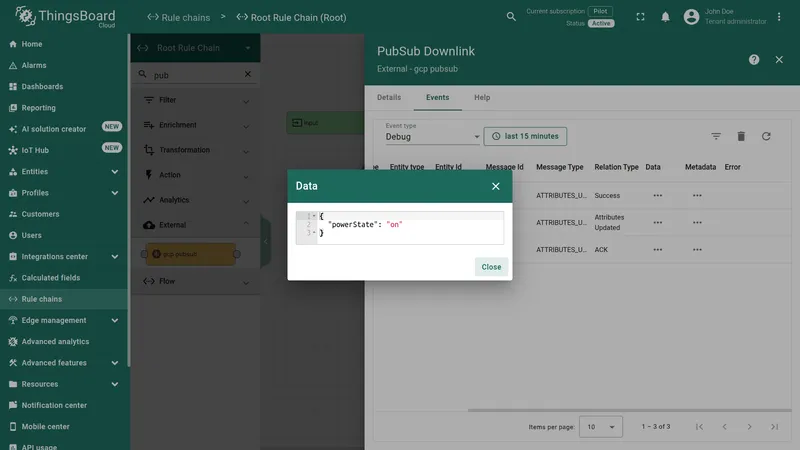Open AI solution creator

pyautogui.click(x=64, y=129)
